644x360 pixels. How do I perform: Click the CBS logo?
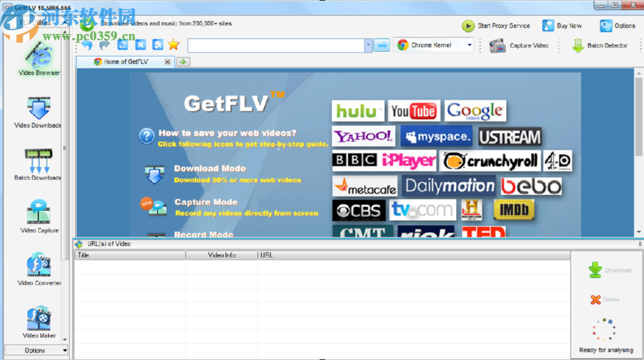(358, 210)
